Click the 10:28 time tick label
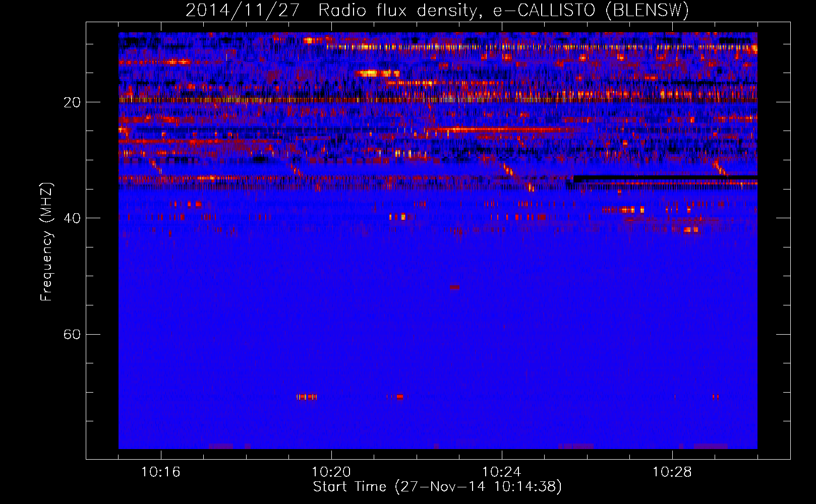This screenshot has width=816, height=504. pos(672,472)
